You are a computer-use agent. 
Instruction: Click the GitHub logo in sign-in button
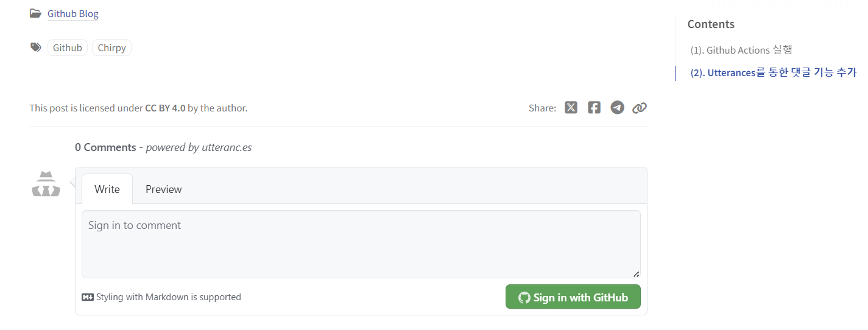click(524, 298)
